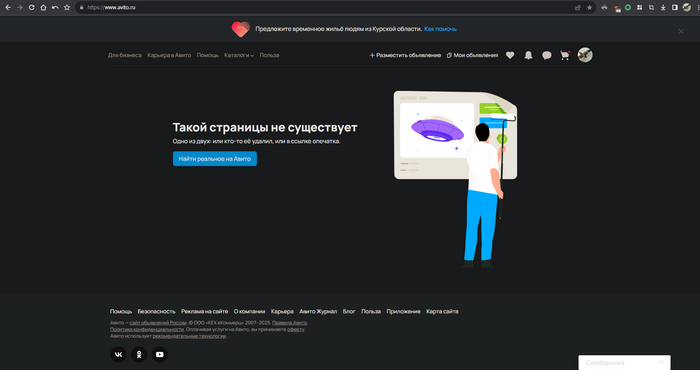The image size is (700, 370).
Task: Open 'Правила Авито' link
Action: (x=289, y=323)
